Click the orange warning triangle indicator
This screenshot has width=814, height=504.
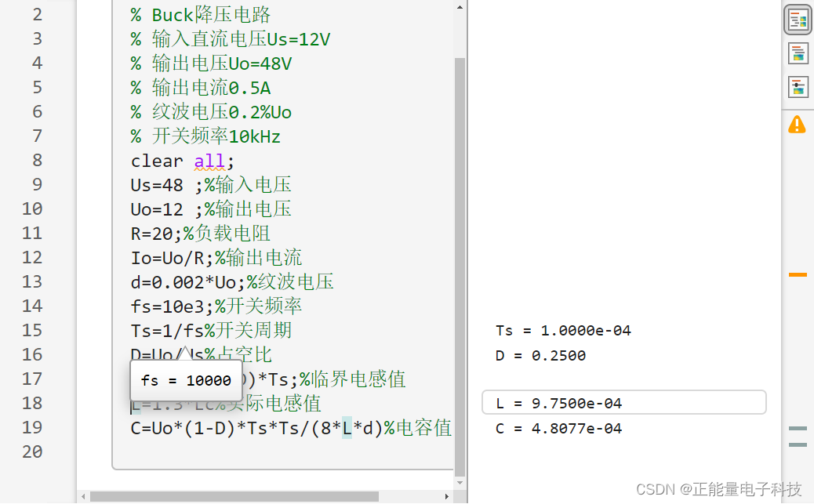click(x=798, y=123)
